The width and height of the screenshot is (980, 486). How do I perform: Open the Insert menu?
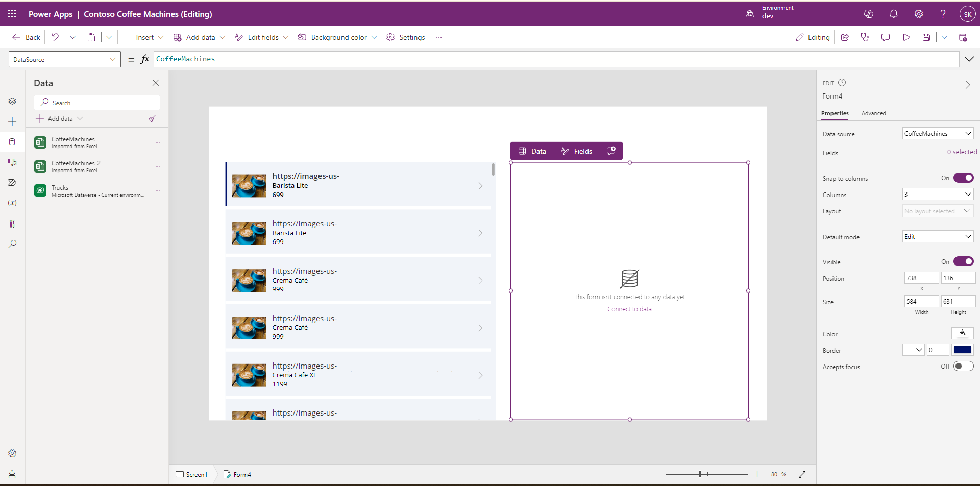pos(143,37)
